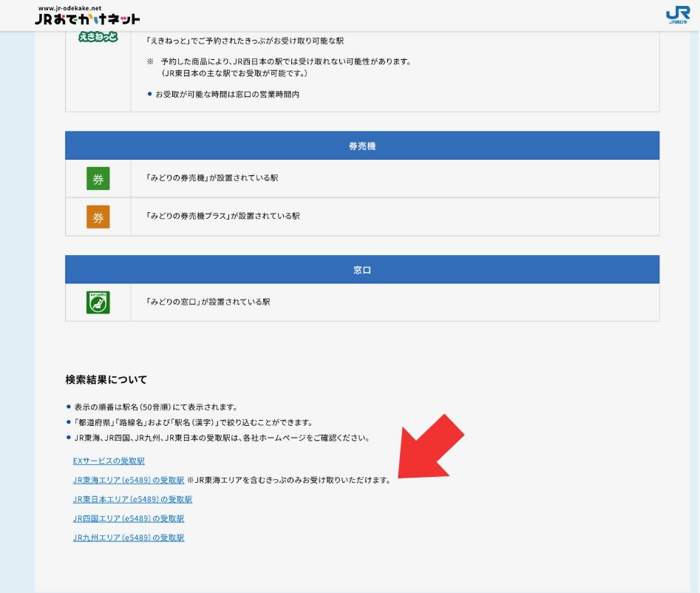
Task: Open the JR東日本エリア (e5489) の受取駅 link
Action: [x=132, y=500]
